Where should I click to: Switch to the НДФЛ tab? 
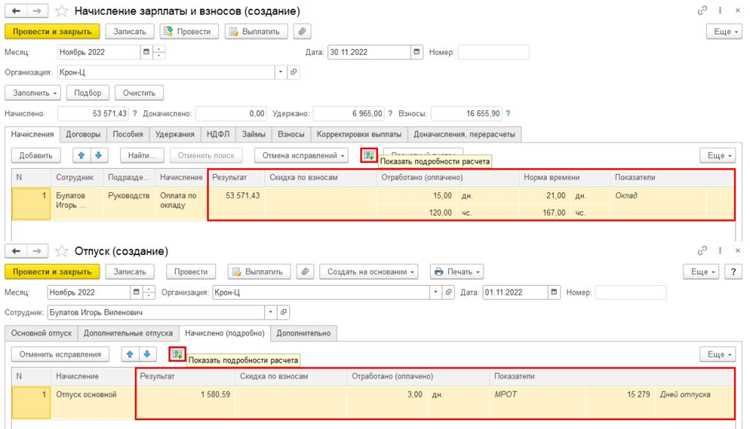pos(218,134)
